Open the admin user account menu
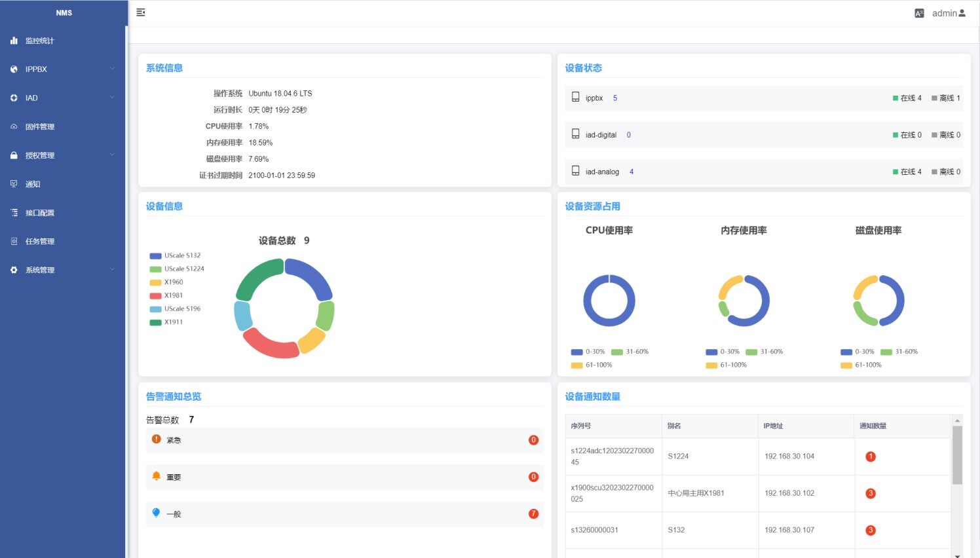 (x=949, y=13)
